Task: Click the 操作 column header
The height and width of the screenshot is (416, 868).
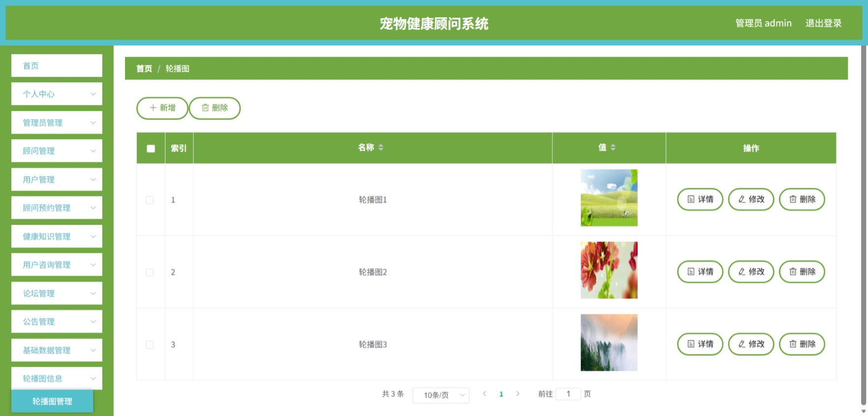Action: [751, 148]
